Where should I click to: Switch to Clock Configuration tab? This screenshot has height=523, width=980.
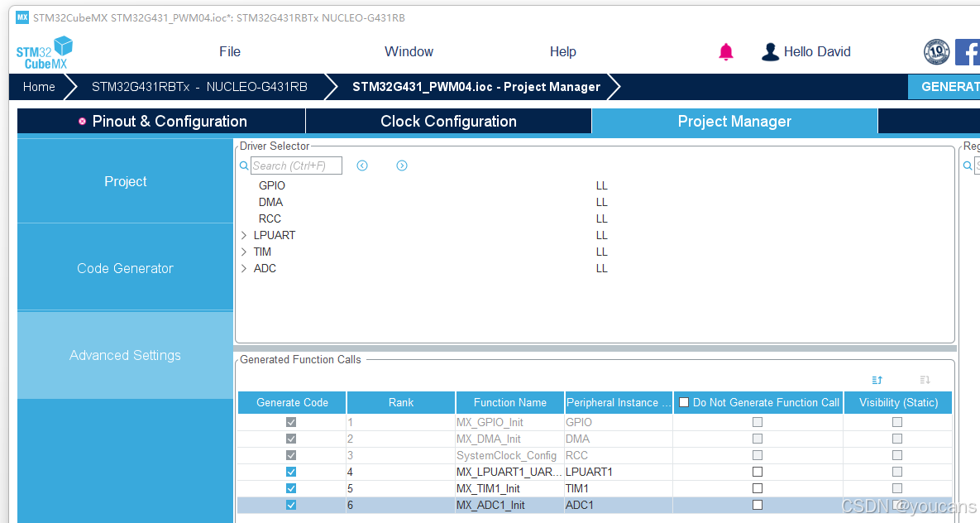(449, 122)
